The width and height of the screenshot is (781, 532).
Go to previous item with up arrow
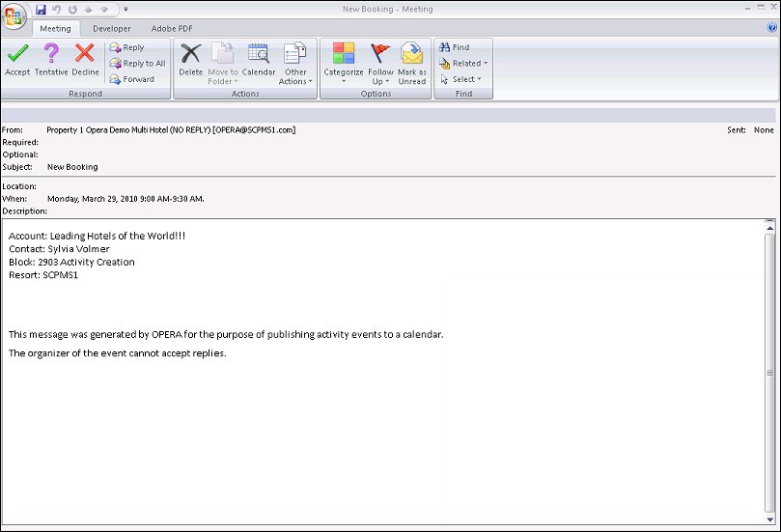pyautogui.click(x=89, y=10)
